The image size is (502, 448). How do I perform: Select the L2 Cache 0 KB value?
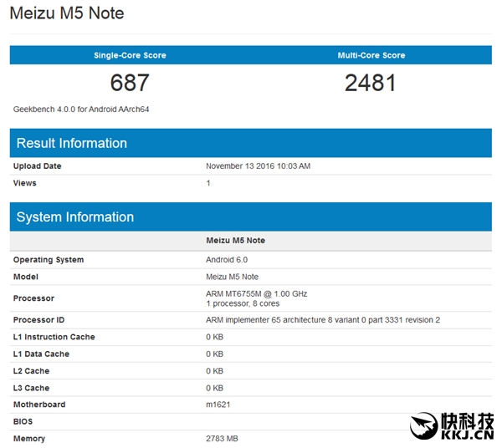[x=214, y=371]
